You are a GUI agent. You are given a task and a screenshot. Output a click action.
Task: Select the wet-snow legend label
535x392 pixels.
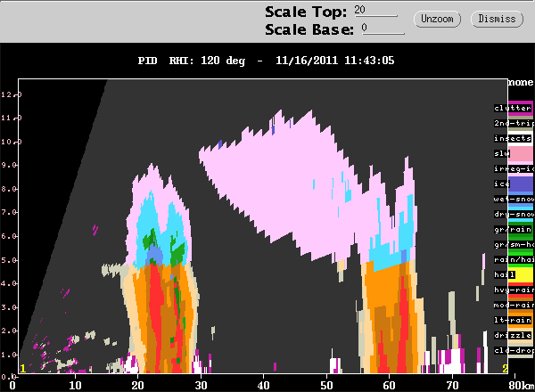coord(514,199)
